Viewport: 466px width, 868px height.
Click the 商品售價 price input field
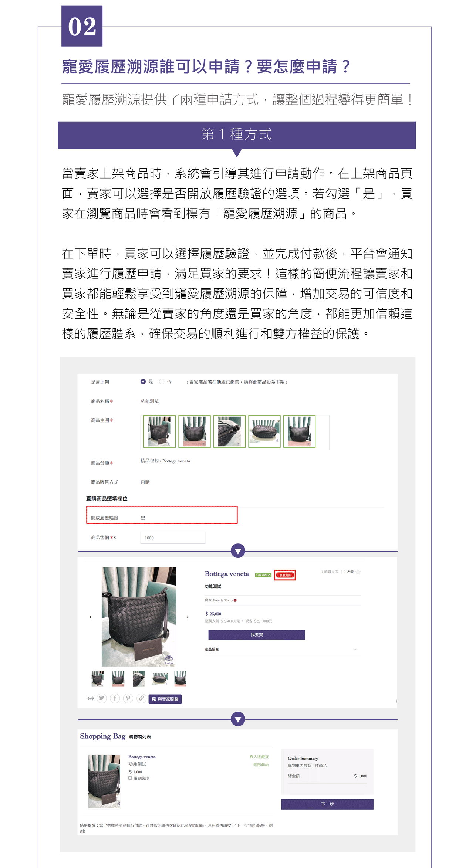173,538
